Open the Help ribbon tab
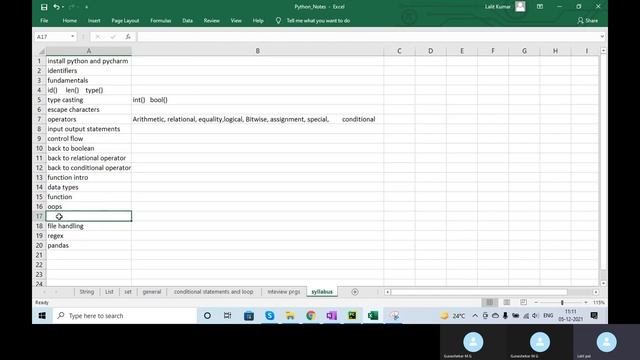The width and height of the screenshot is (640, 360). (x=258, y=20)
